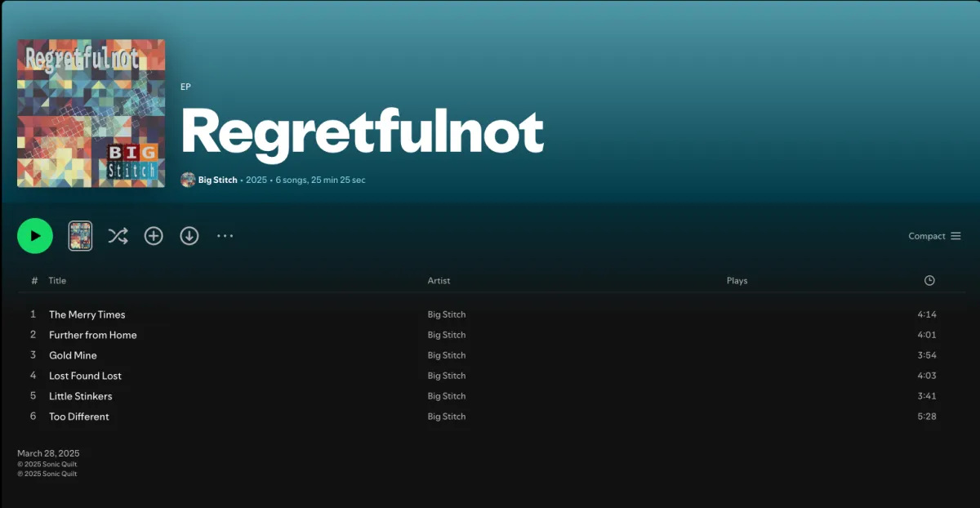
Task: Click the 4:03 duration of Lost Found Lost
Action: coord(927,376)
